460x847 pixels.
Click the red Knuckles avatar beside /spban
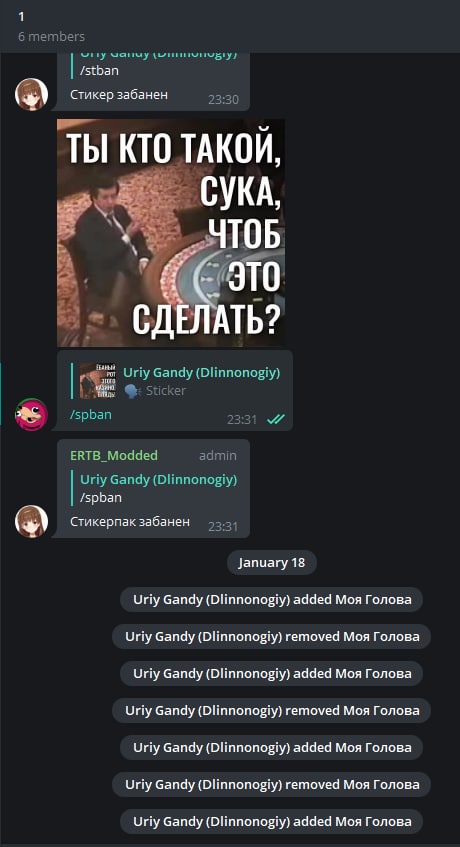[31, 414]
